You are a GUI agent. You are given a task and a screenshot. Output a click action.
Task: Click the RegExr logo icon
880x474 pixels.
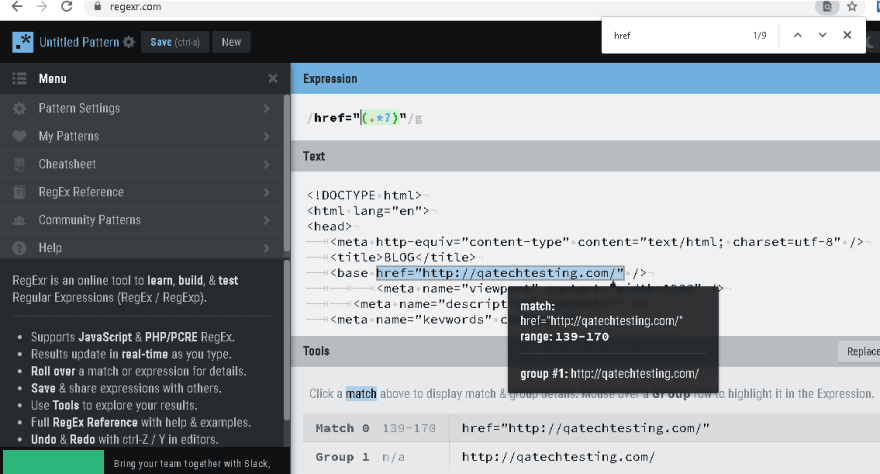pos(22,43)
